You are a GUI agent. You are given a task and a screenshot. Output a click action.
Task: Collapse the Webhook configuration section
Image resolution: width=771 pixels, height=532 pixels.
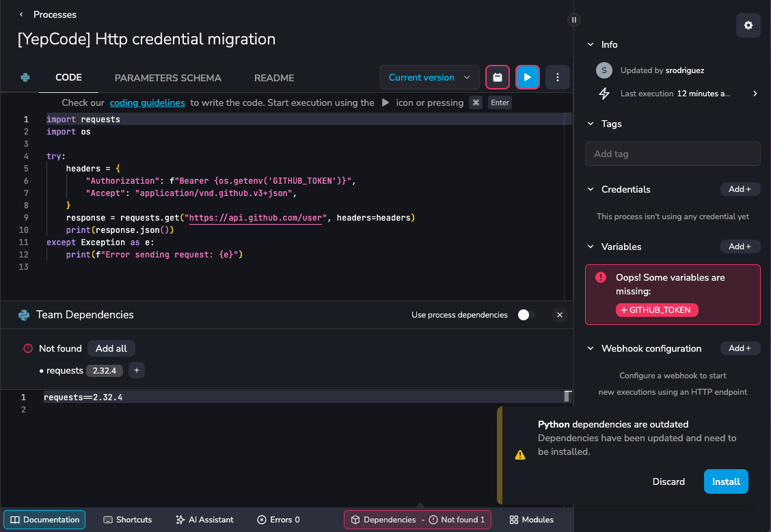590,348
